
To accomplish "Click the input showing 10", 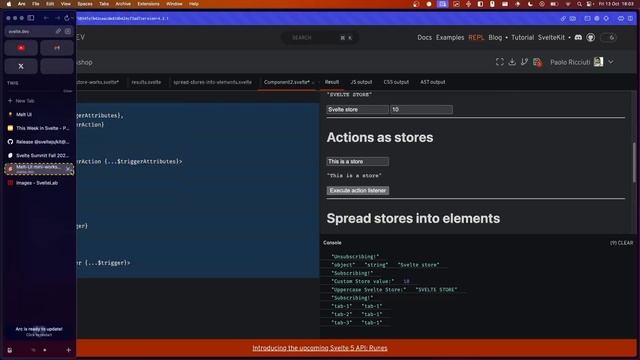I will click(421, 109).
